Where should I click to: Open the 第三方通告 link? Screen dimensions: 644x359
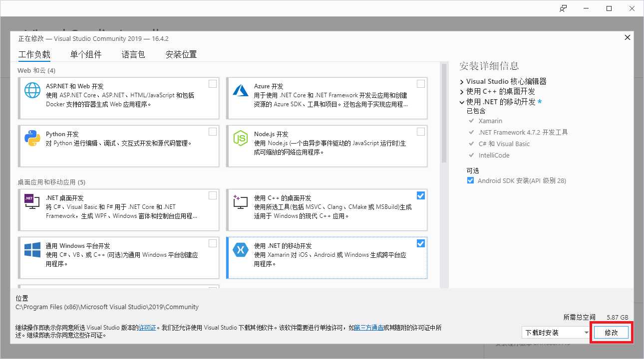pyautogui.click(x=369, y=328)
